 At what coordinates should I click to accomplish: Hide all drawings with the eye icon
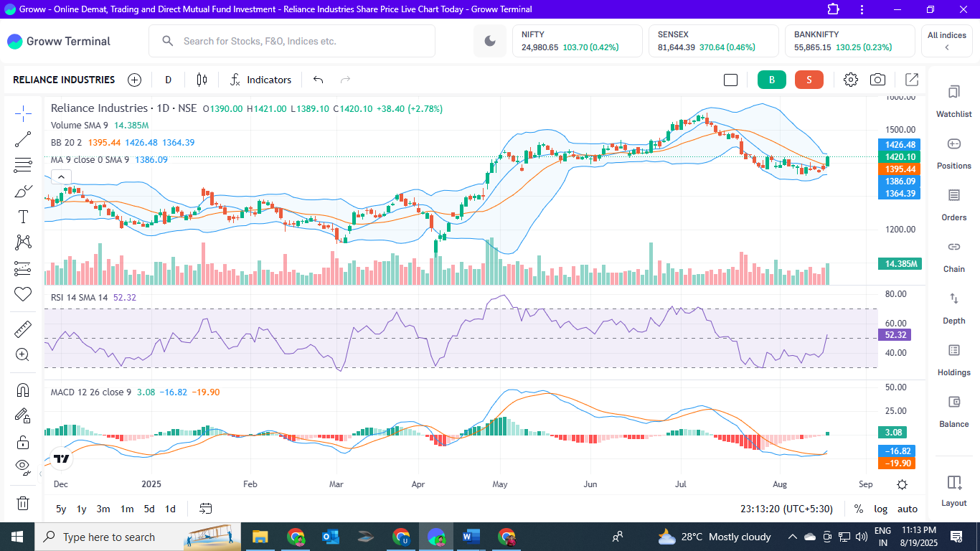coord(22,466)
